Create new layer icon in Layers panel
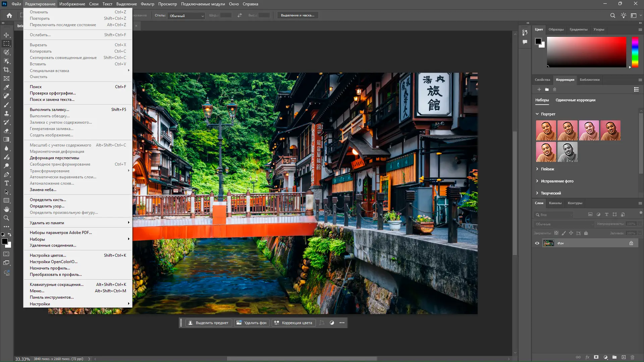 click(x=624, y=357)
